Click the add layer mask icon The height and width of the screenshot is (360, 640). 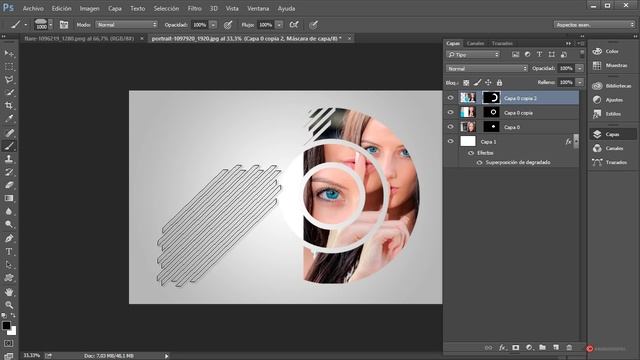(x=516, y=348)
